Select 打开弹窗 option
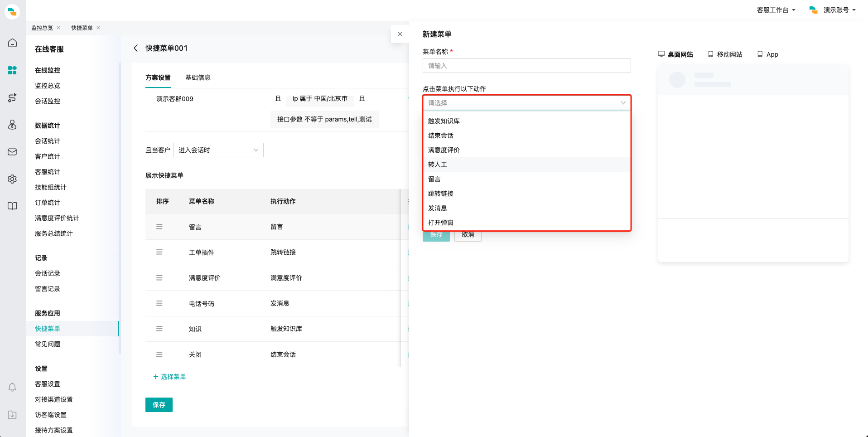 [526, 223]
